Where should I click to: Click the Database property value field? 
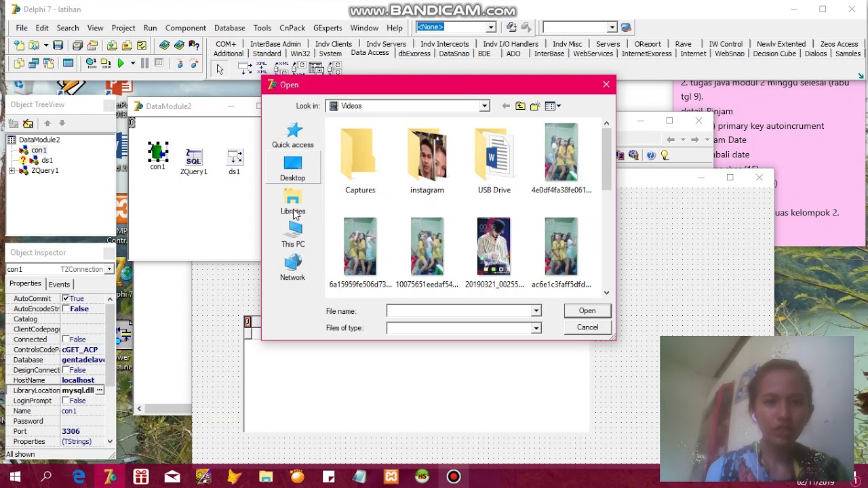(x=83, y=360)
